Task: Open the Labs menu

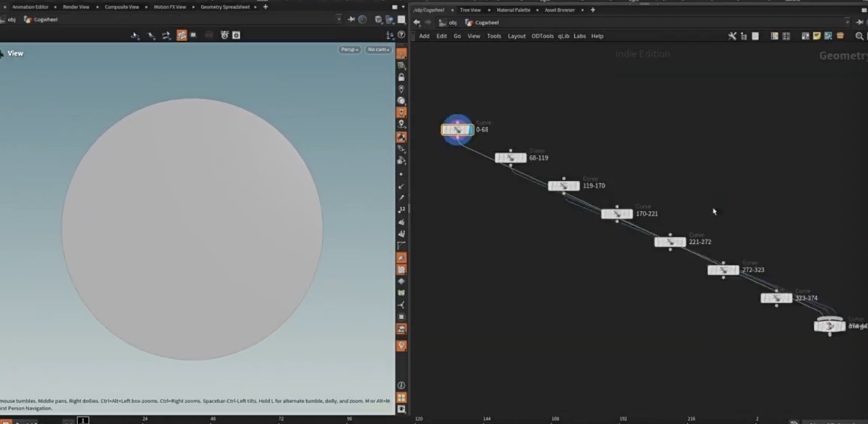Action: (579, 36)
